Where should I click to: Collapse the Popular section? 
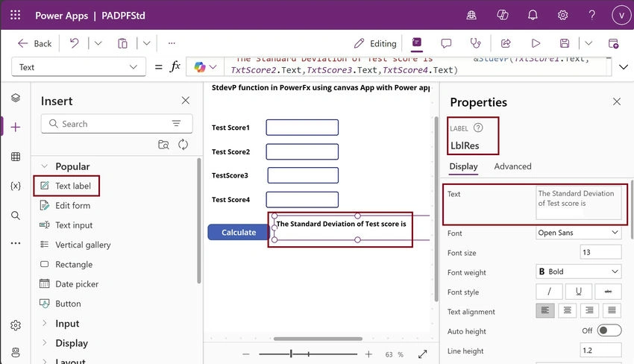[45, 166]
